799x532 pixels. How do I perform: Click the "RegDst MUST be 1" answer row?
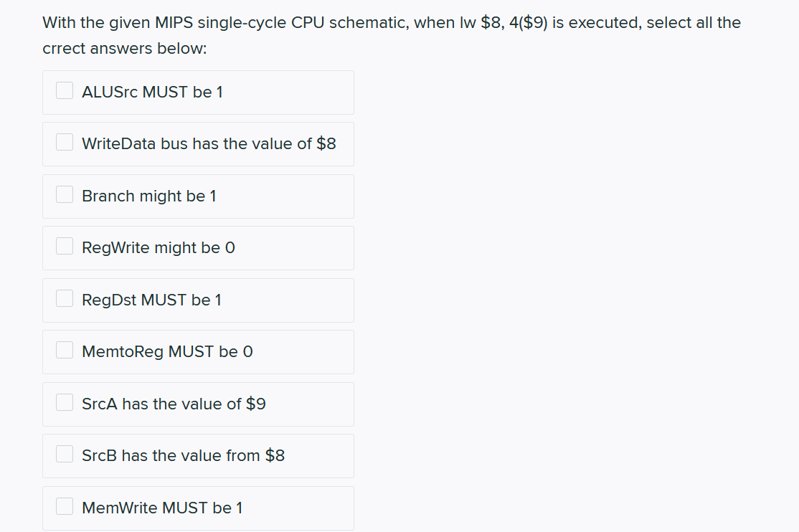tap(198, 300)
